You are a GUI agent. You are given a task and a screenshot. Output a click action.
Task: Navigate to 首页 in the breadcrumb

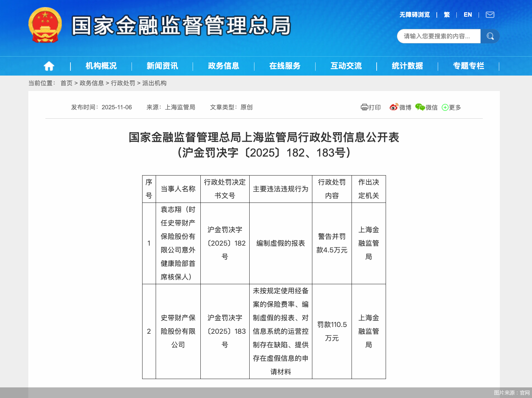pos(66,83)
